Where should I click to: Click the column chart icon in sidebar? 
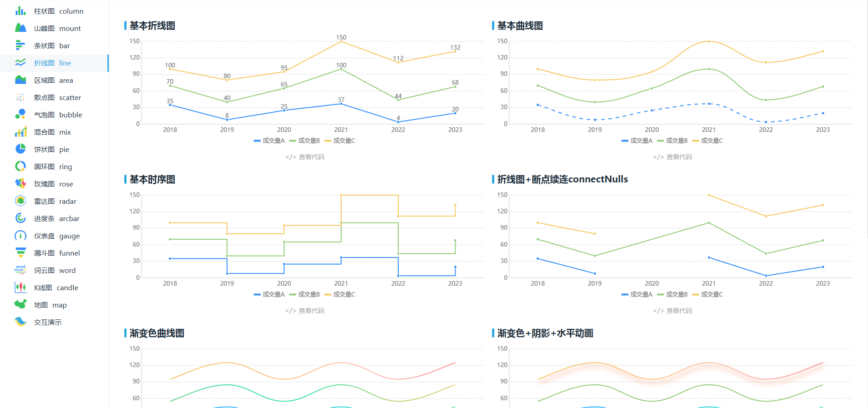(x=20, y=11)
